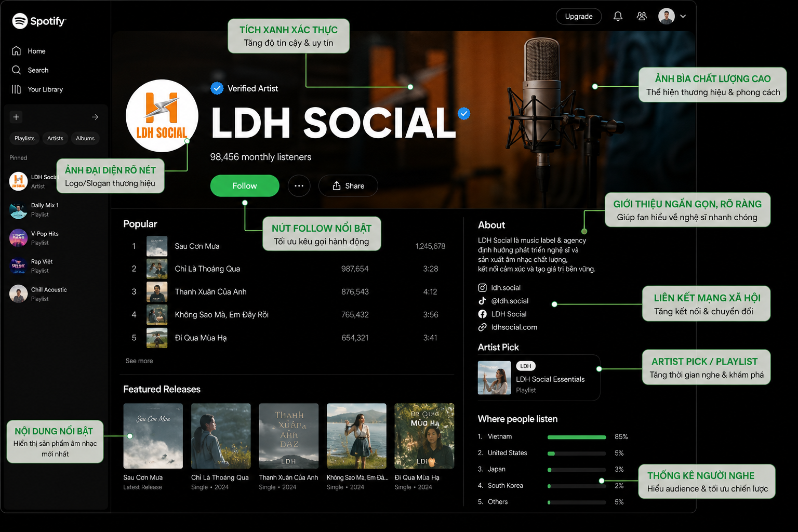Select the Albums filter chip

pos(85,138)
